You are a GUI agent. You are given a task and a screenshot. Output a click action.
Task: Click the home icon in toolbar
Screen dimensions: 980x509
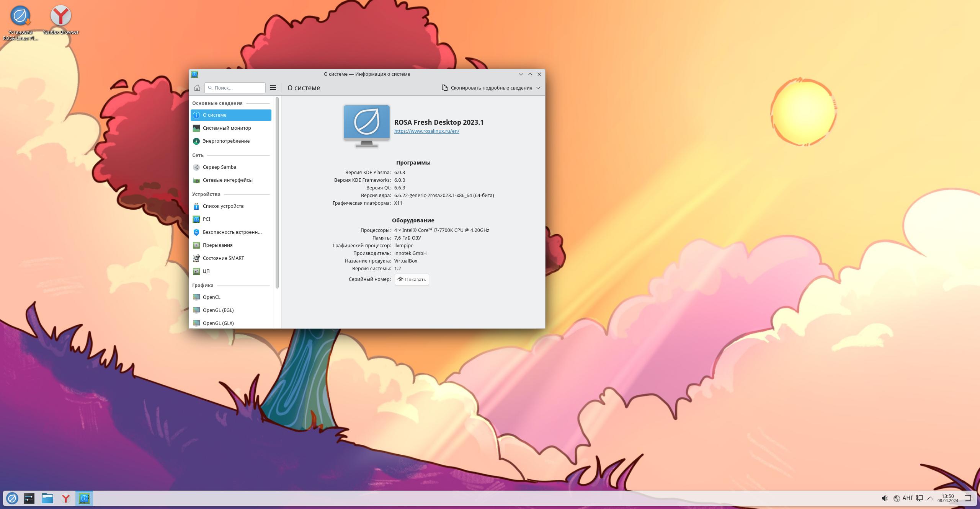tap(197, 88)
